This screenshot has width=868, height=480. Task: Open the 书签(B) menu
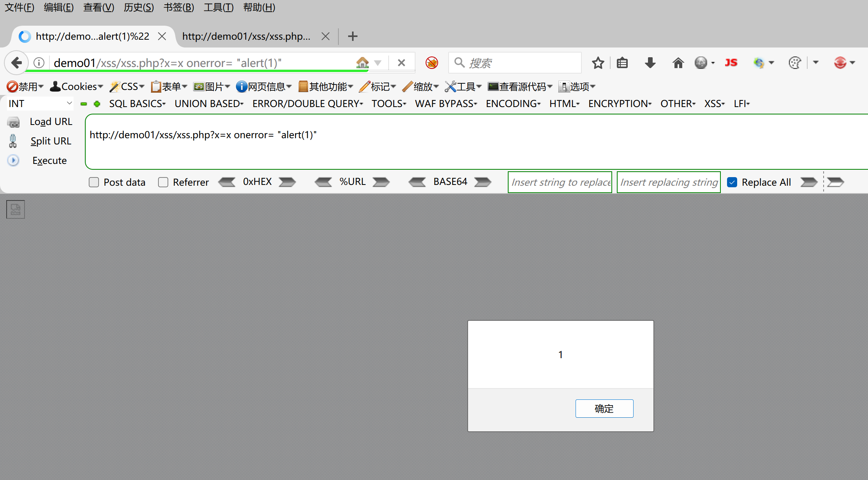[x=179, y=7]
